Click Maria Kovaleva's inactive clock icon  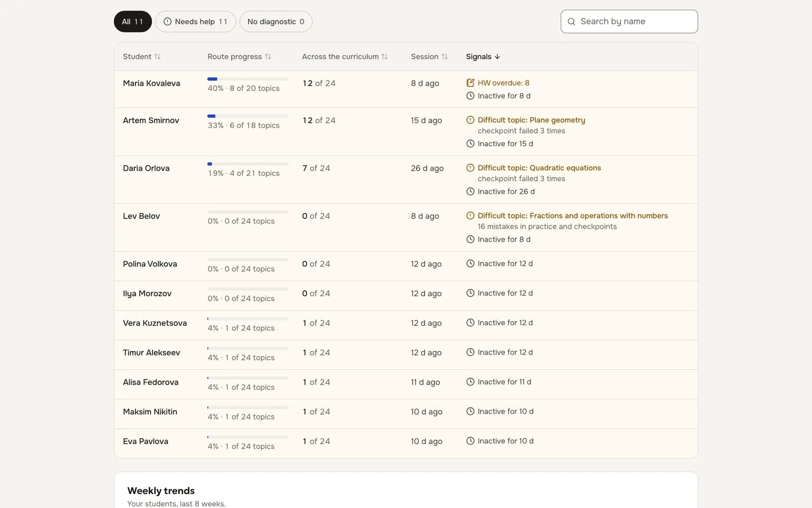tap(470, 96)
